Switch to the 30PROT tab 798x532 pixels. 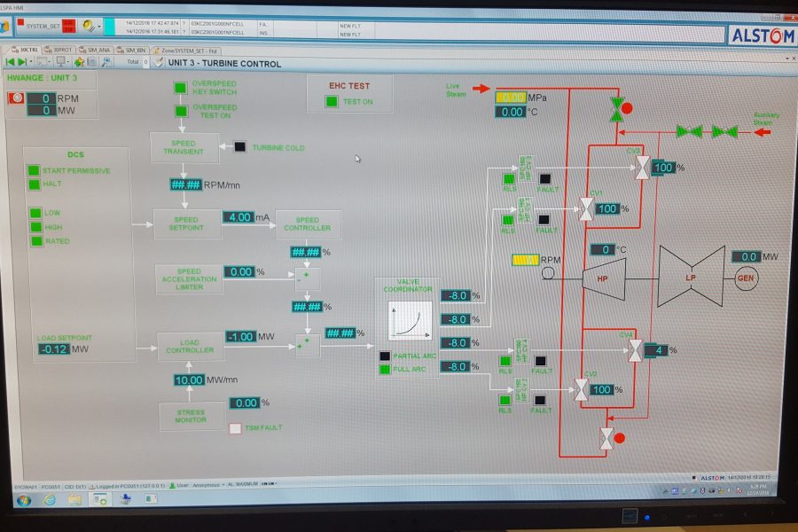58,50
